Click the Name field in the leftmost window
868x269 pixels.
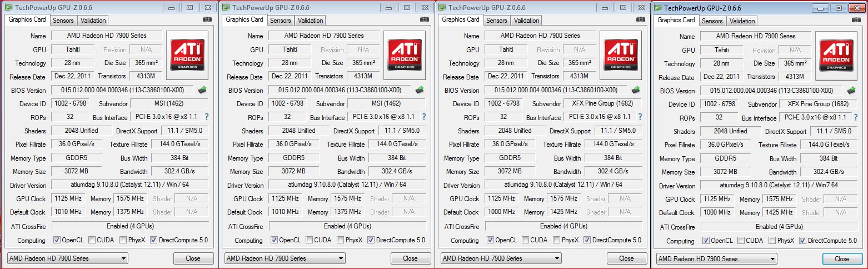(x=107, y=36)
